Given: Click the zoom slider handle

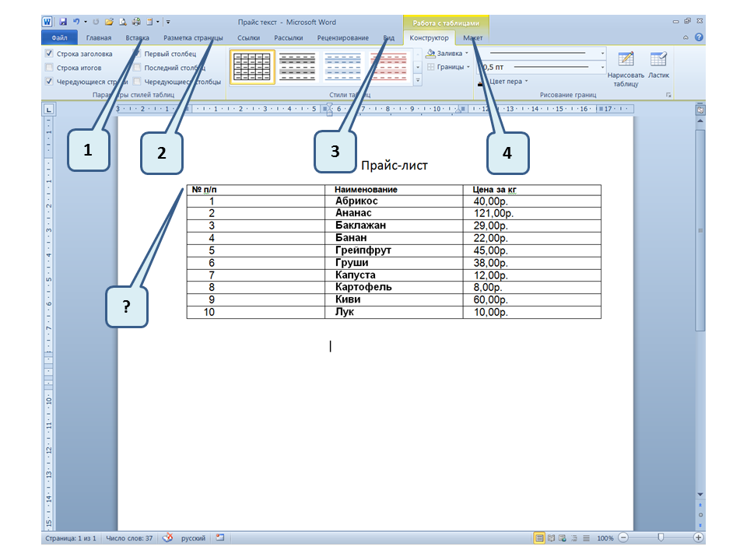Looking at the screenshot, I should [661, 538].
